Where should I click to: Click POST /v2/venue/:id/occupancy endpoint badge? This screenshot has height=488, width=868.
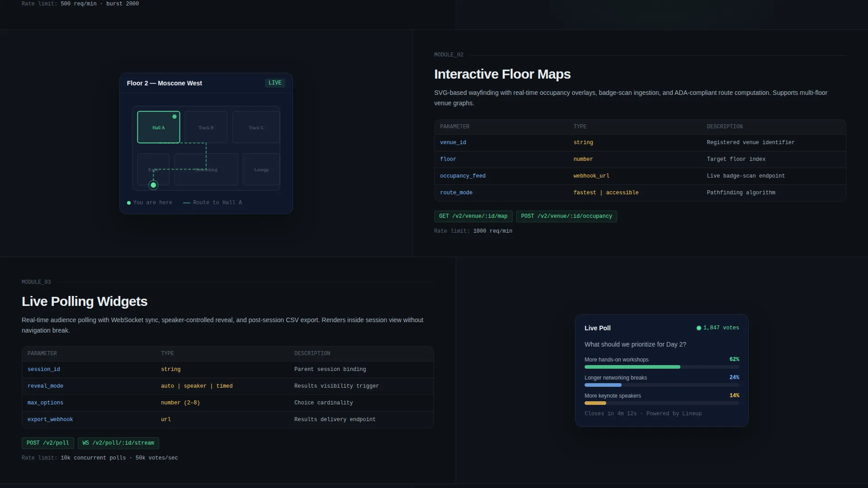(x=566, y=216)
